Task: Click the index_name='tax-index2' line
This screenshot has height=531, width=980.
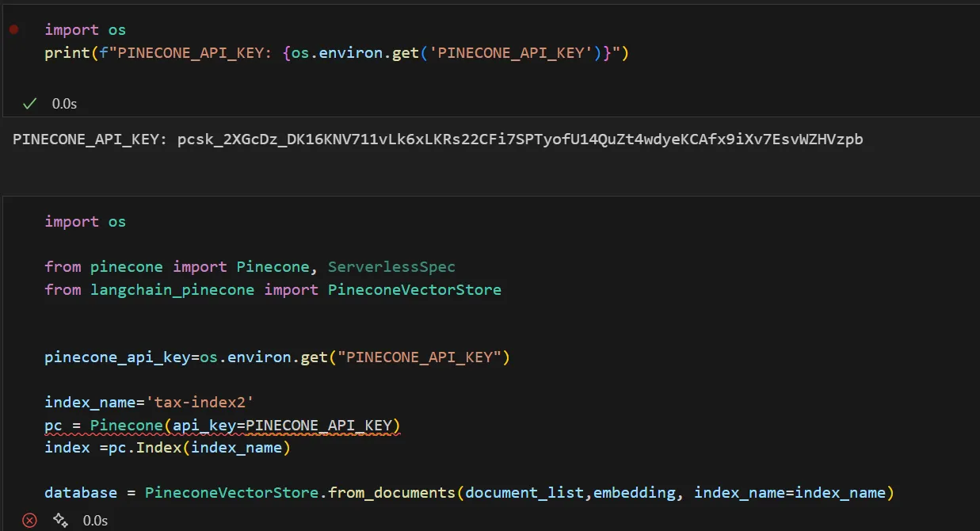Action: tap(149, 403)
